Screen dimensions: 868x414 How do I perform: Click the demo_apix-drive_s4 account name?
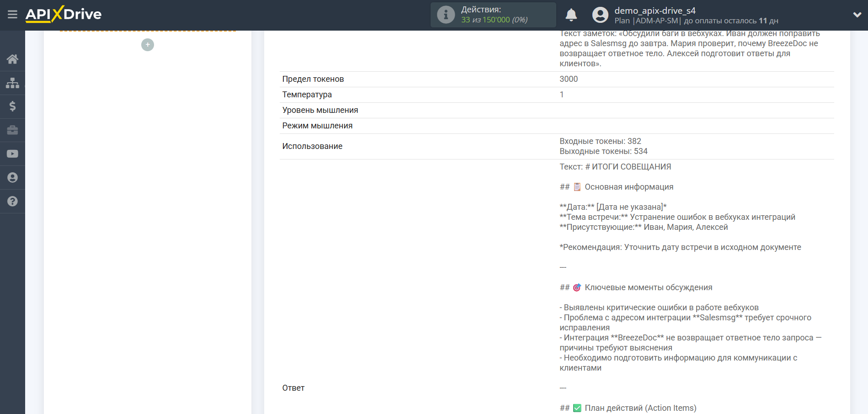[655, 11]
